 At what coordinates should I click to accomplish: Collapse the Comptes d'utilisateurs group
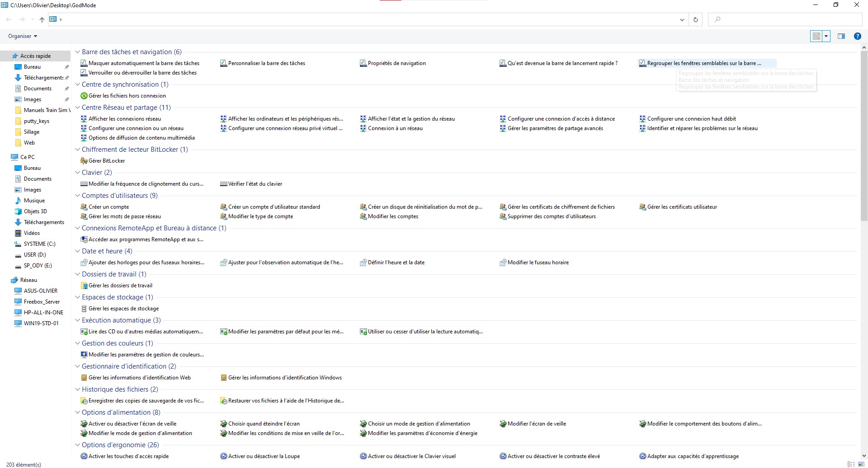[77, 196]
